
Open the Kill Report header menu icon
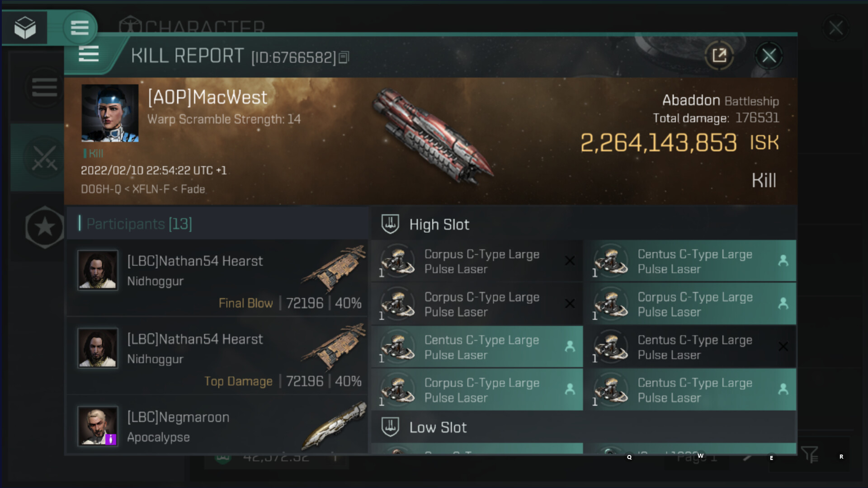(x=89, y=54)
